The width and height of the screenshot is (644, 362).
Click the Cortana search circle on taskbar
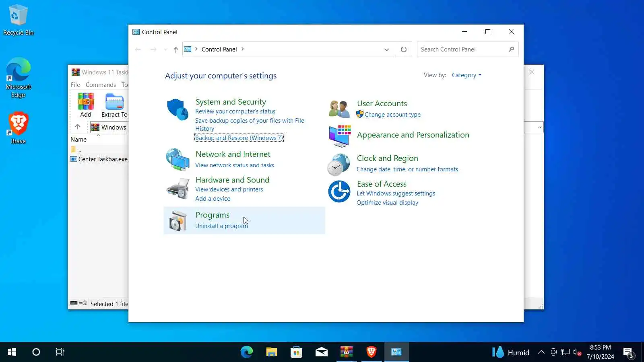click(36, 352)
